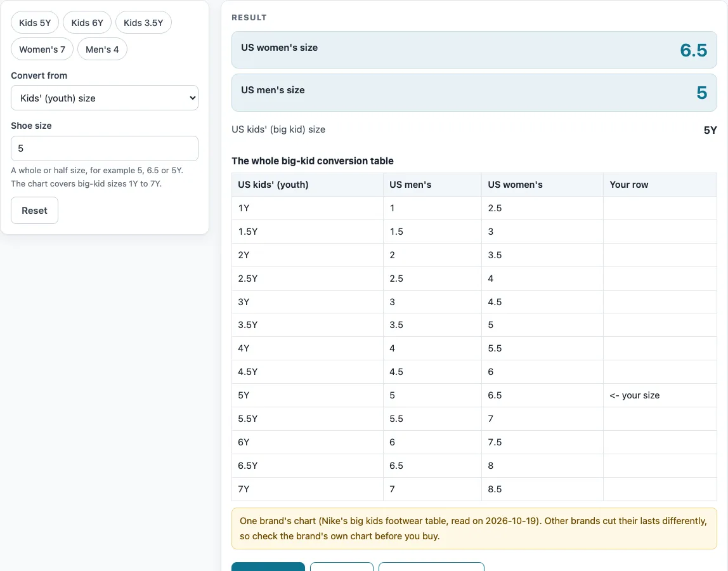Select the 4Y cell in the table

click(x=308, y=348)
